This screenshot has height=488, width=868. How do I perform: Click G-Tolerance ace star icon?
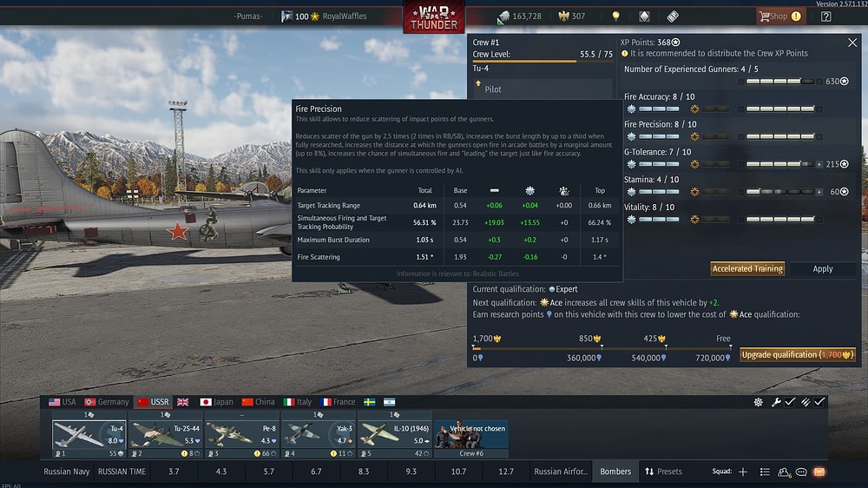point(694,164)
